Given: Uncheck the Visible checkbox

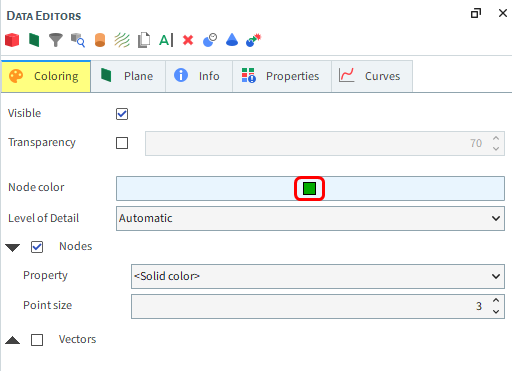Looking at the screenshot, I should [122, 114].
